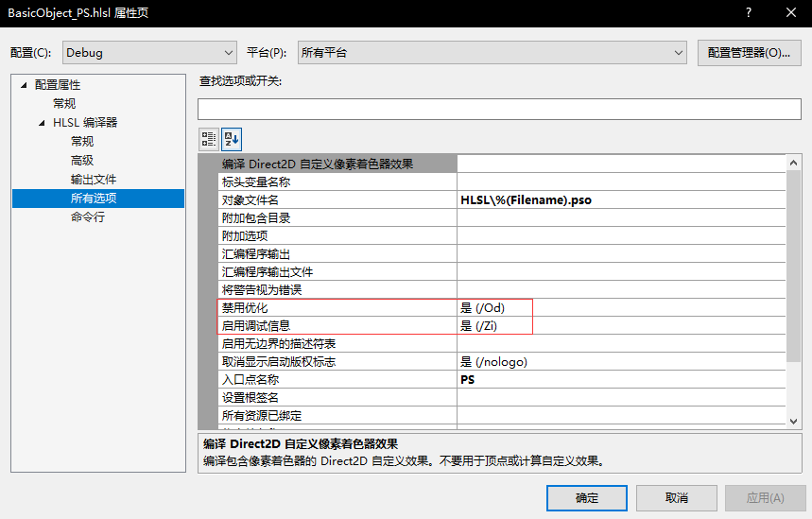The height and width of the screenshot is (519, 812).
Task: Select the 设置根签名 property
Action: click(x=337, y=397)
